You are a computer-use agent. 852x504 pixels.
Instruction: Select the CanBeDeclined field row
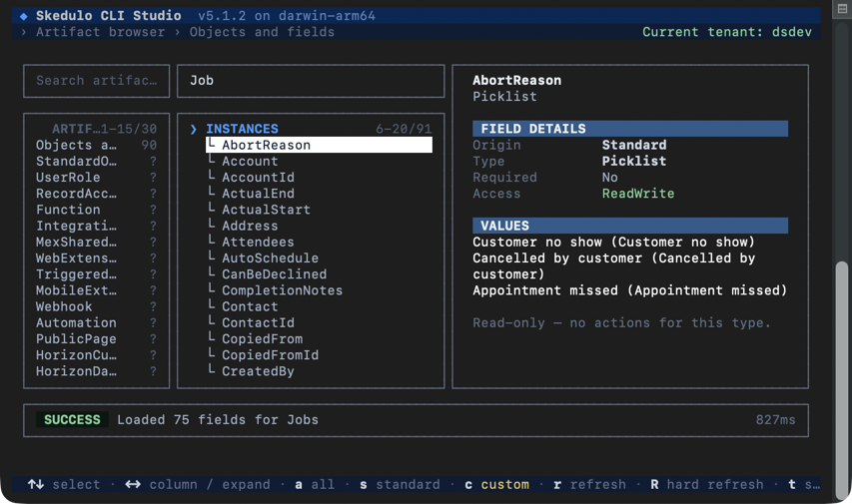tap(319, 274)
